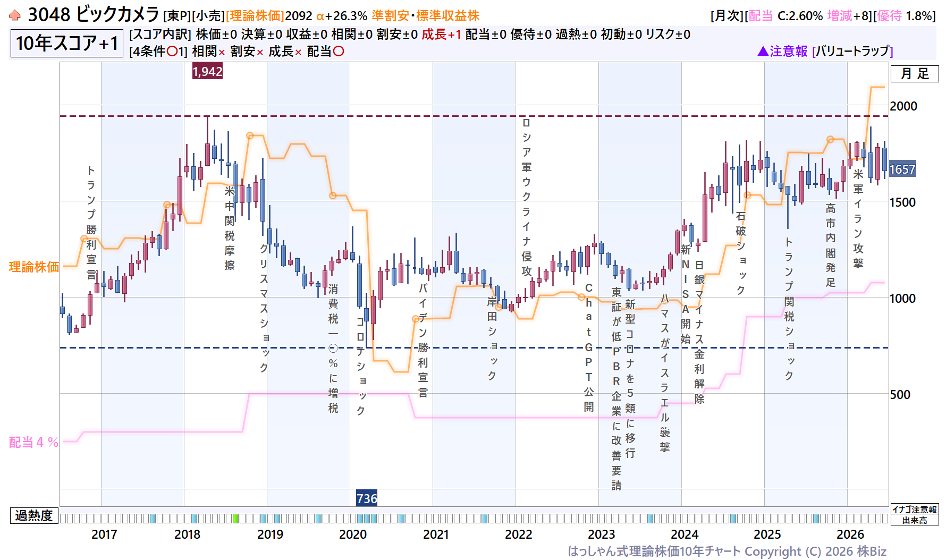
Task: Click the 準割安・標準収益株 rating text
Action: click(x=426, y=16)
